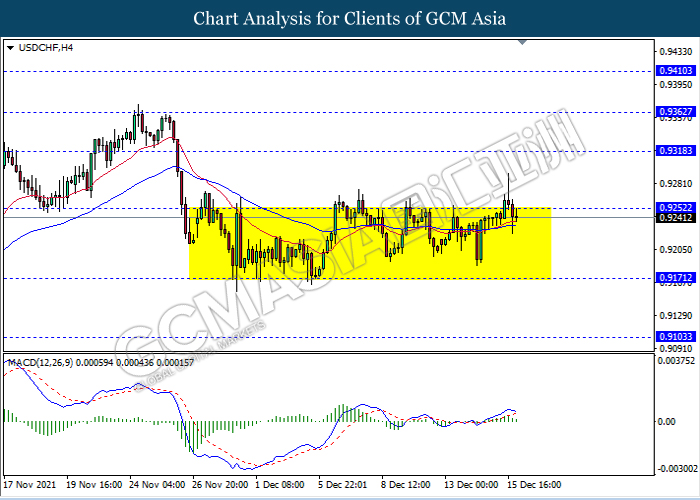Click the 0.92050 price axis value

click(x=676, y=250)
